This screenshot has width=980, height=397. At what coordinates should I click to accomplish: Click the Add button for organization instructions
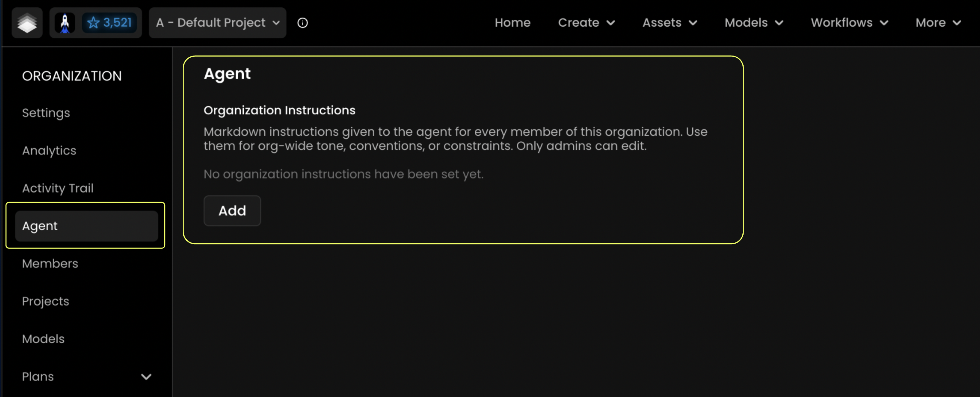[x=232, y=211]
